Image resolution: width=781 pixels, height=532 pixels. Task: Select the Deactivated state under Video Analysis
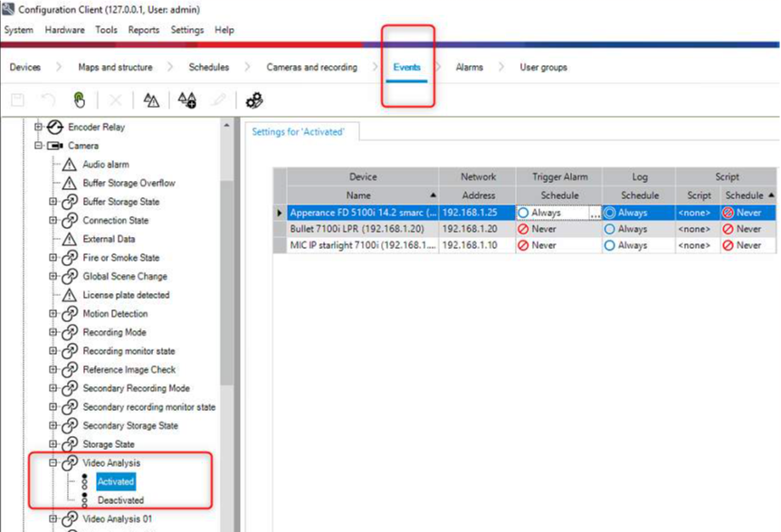(119, 500)
